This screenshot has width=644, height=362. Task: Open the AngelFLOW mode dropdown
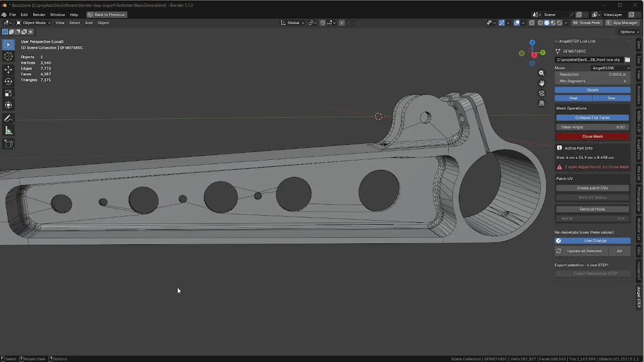611,68
